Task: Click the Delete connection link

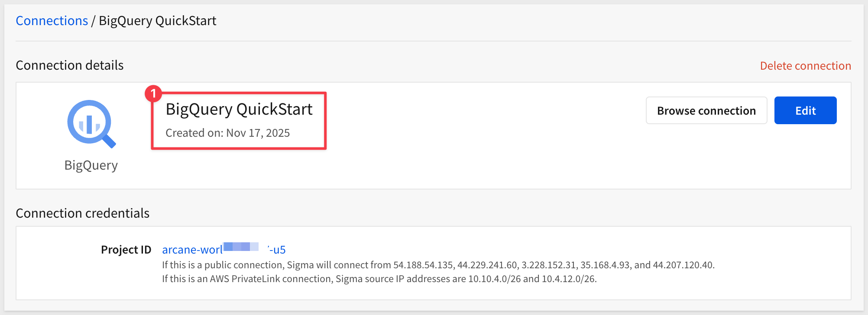Action: pyautogui.click(x=805, y=66)
